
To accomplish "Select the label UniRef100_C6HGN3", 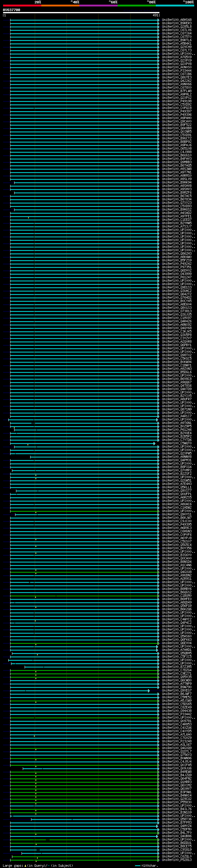I will coord(177,531).
